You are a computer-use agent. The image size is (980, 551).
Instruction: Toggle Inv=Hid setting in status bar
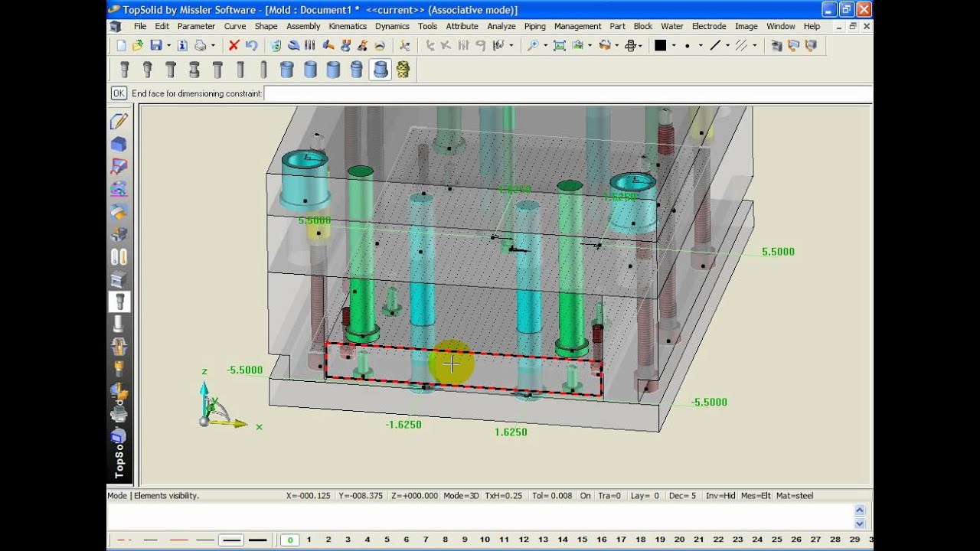pyautogui.click(x=720, y=496)
